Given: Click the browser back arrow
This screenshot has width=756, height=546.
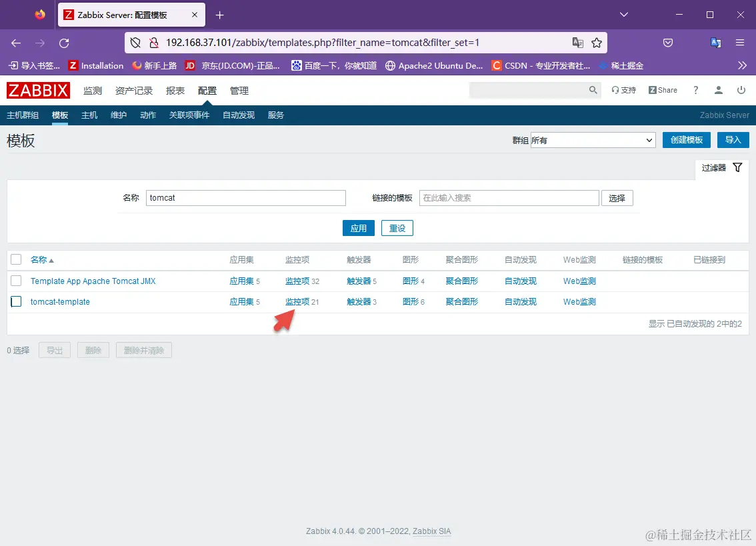Looking at the screenshot, I should click(16, 43).
